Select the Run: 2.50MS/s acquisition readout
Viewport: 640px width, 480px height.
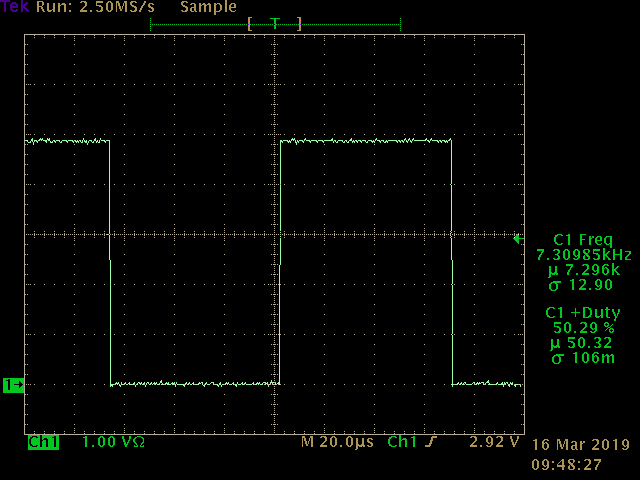point(96,7)
